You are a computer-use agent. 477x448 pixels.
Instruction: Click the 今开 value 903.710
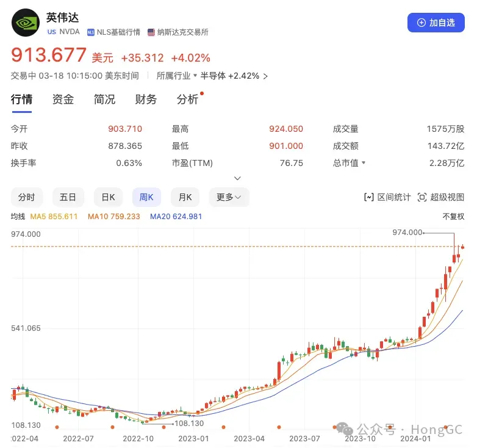[125, 129]
